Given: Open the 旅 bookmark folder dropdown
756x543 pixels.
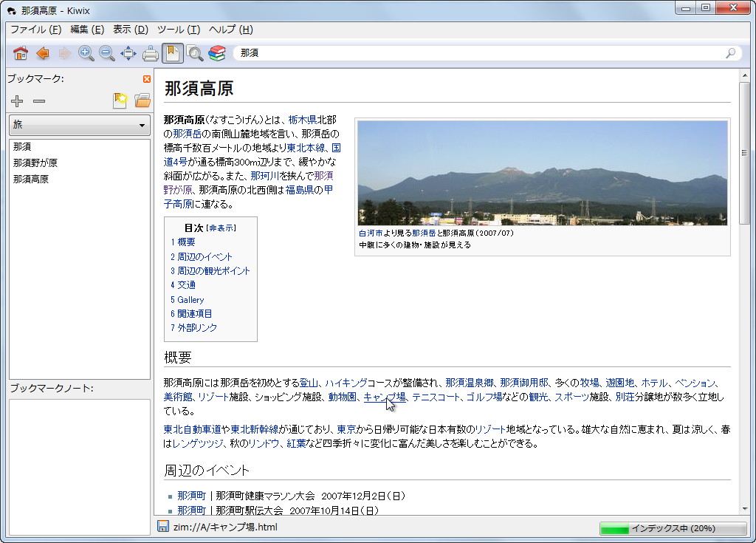Looking at the screenshot, I should coord(79,126).
